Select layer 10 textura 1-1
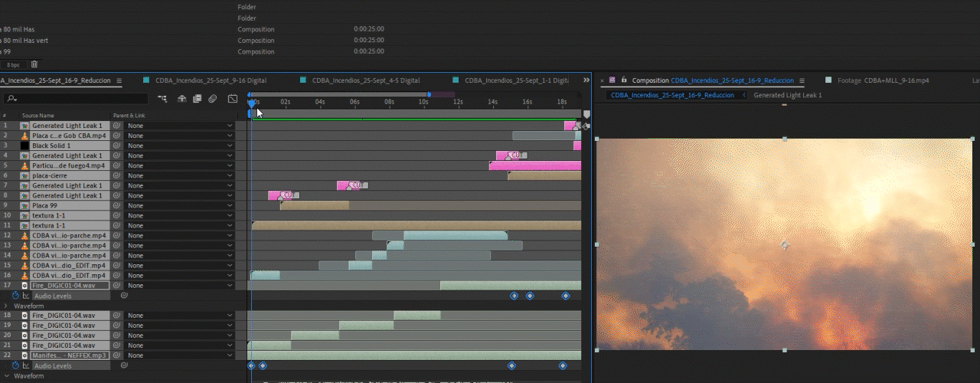Screen dimensions: 980x383 pyautogui.click(x=68, y=215)
